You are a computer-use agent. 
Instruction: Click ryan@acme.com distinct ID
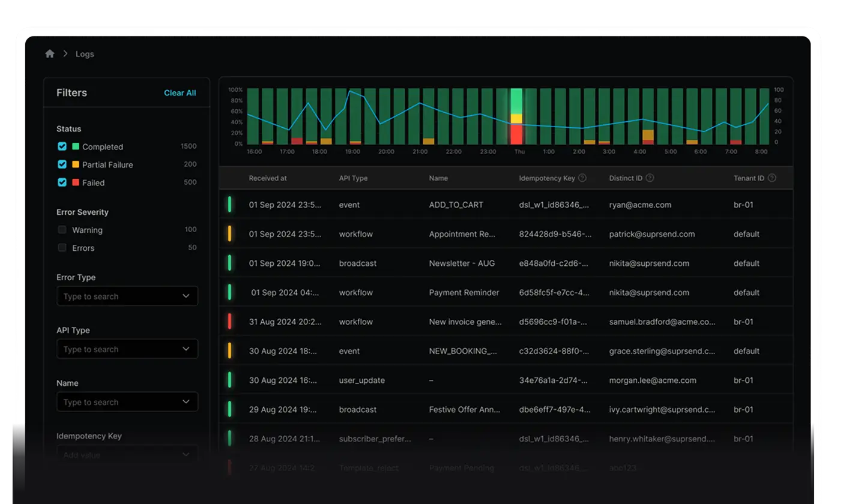point(640,205)
